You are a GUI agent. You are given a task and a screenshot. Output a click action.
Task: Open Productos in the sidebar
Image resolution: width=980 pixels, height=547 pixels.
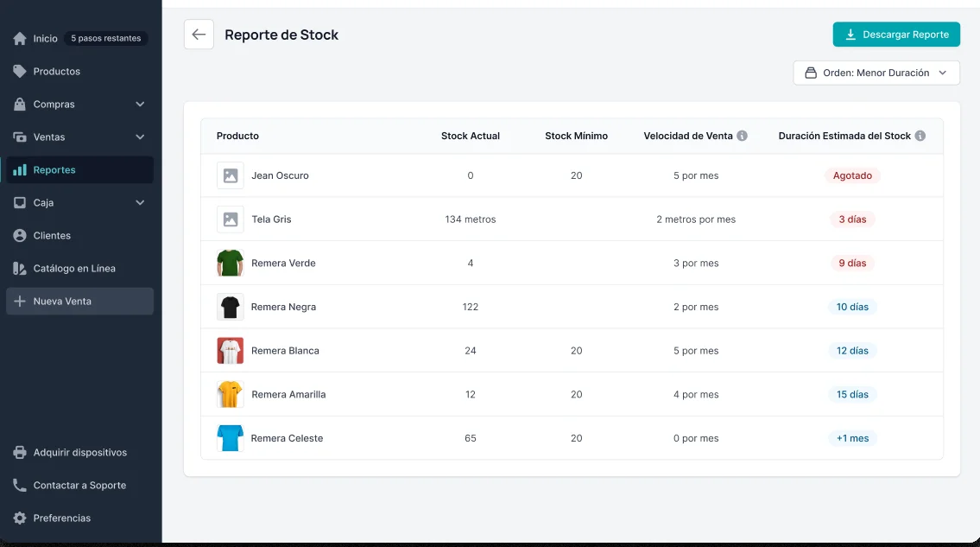(x=80, y=72)
